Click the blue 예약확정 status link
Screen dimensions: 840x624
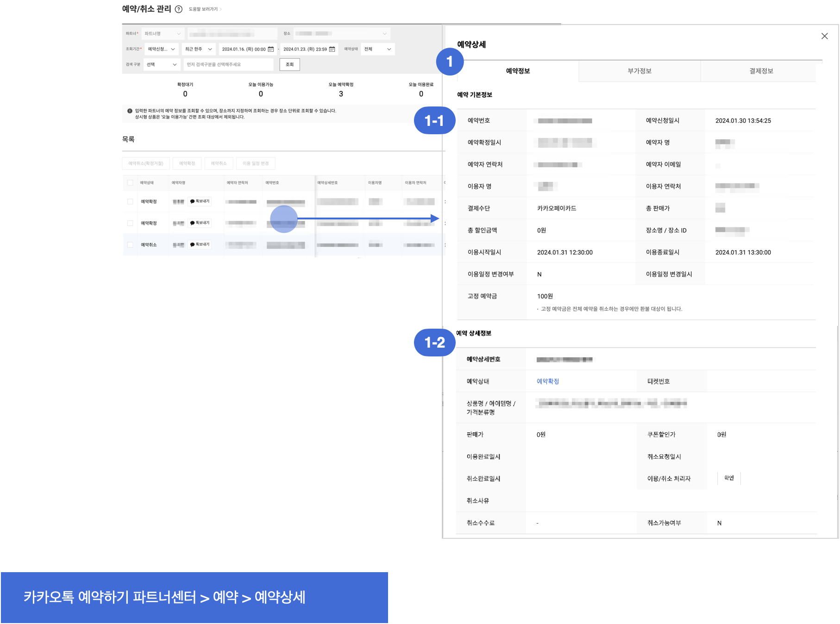[x=548, y=381]
